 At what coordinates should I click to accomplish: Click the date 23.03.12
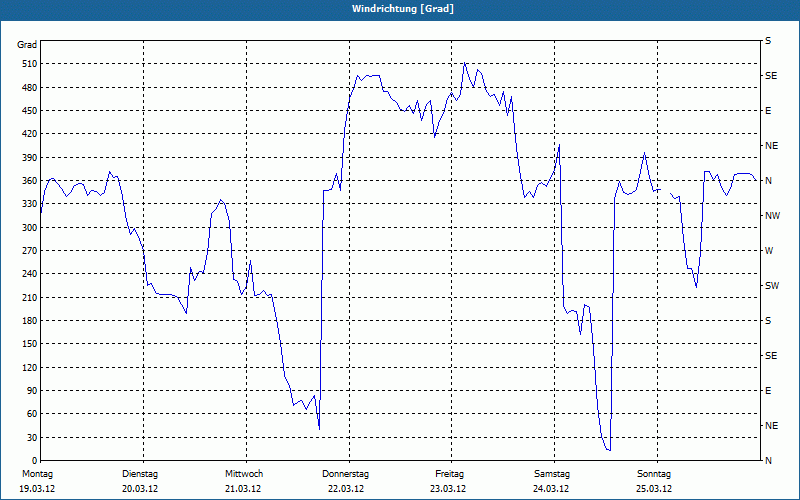(x=448, y=489)
